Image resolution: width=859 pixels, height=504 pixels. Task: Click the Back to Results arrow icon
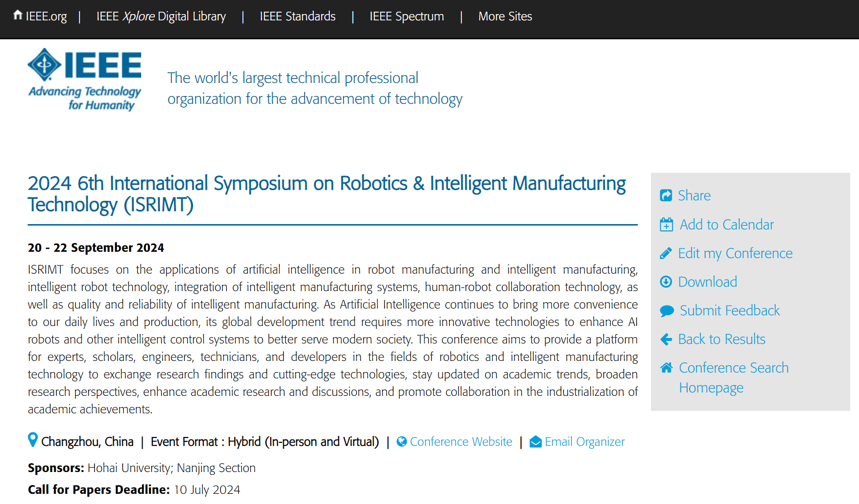click(666, 339)
